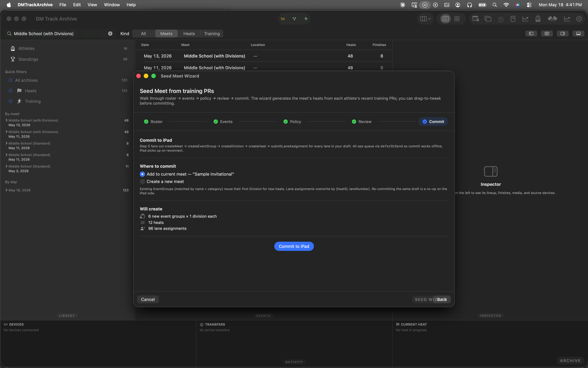This screenshot has height=368, width=588.
Task: Toggle the center events list panel
Action: click(x=547, y=34)
